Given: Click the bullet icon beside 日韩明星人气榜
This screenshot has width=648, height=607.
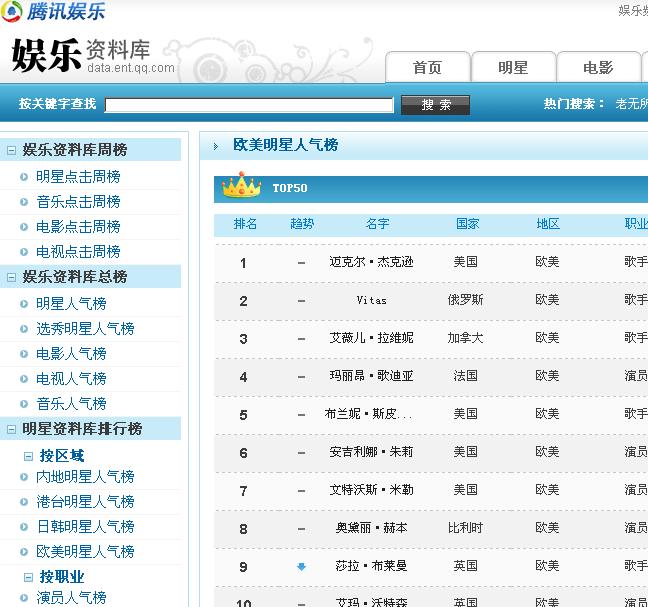Looking at the screenshot, I should click(24, 527).
